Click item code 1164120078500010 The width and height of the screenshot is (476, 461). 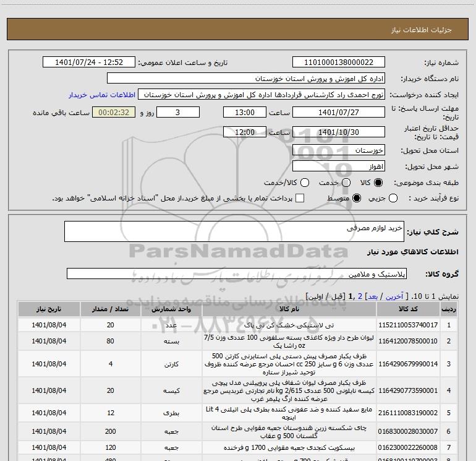tap(408, 341)
